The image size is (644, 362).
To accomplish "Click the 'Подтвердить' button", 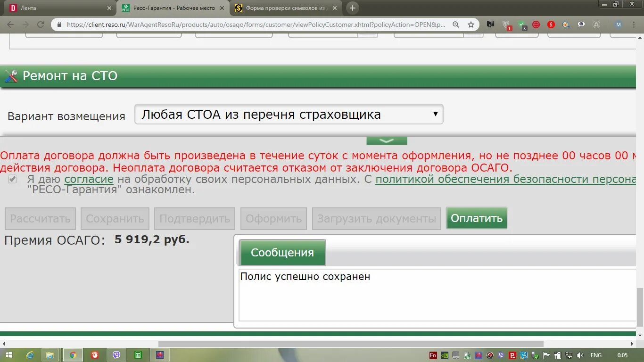I will [x=195, y=219].
